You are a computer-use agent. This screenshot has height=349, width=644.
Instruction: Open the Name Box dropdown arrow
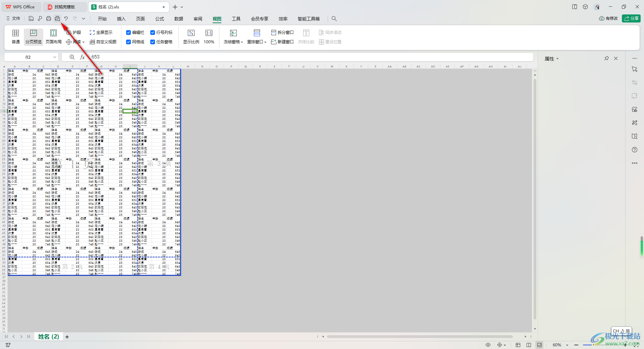(x=54, y=57)
